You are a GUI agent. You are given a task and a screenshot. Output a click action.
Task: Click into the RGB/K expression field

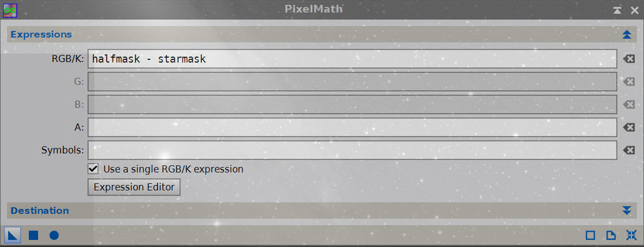tap(352, 59)
